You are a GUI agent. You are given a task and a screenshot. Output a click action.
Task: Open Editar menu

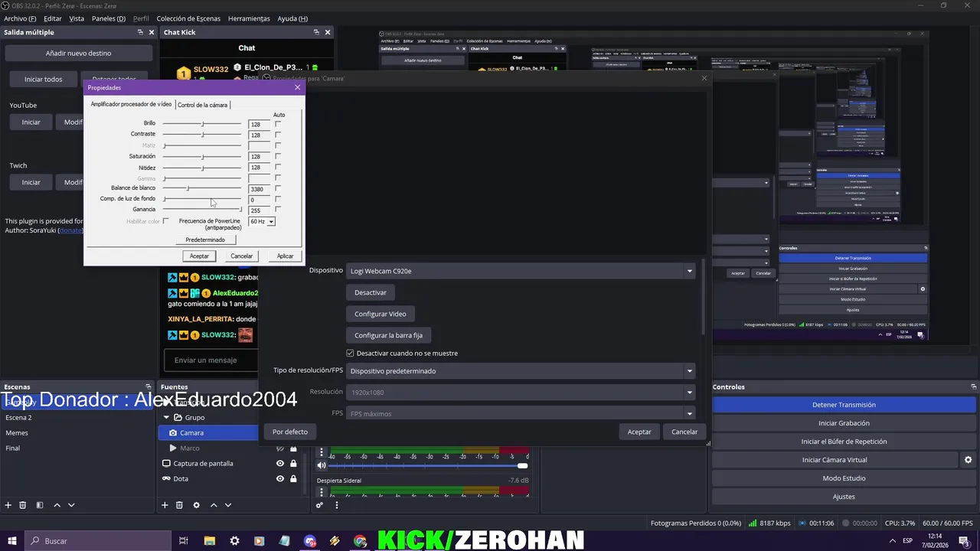52,18
